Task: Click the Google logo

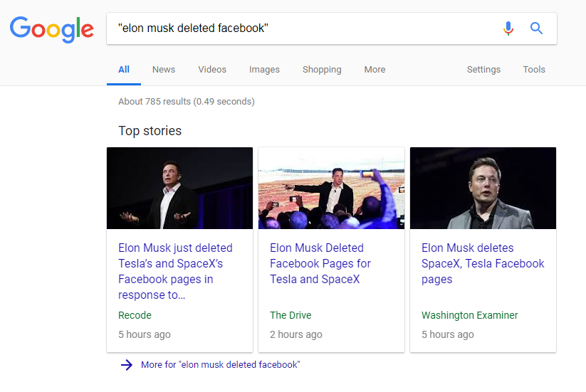Action: point(51,29)
